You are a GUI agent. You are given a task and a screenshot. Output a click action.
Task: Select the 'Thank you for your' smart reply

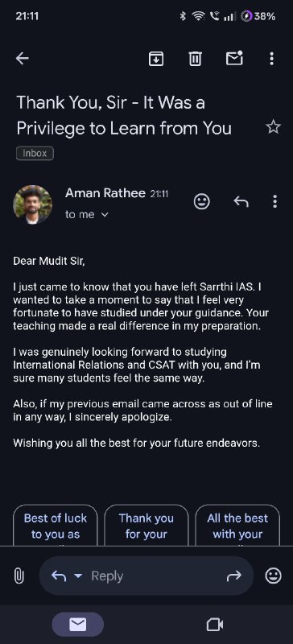[x=146, y=526]
